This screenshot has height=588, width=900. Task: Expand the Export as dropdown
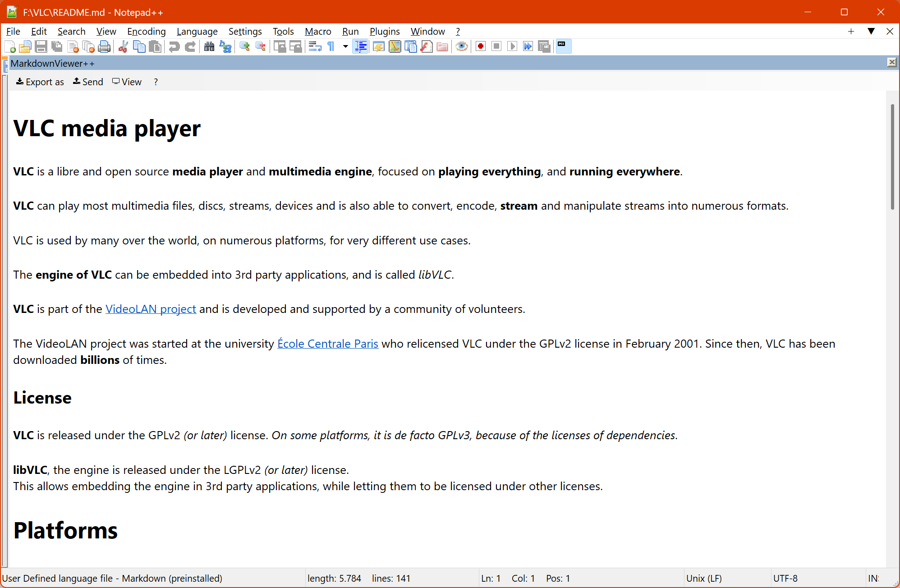(40, 82)
